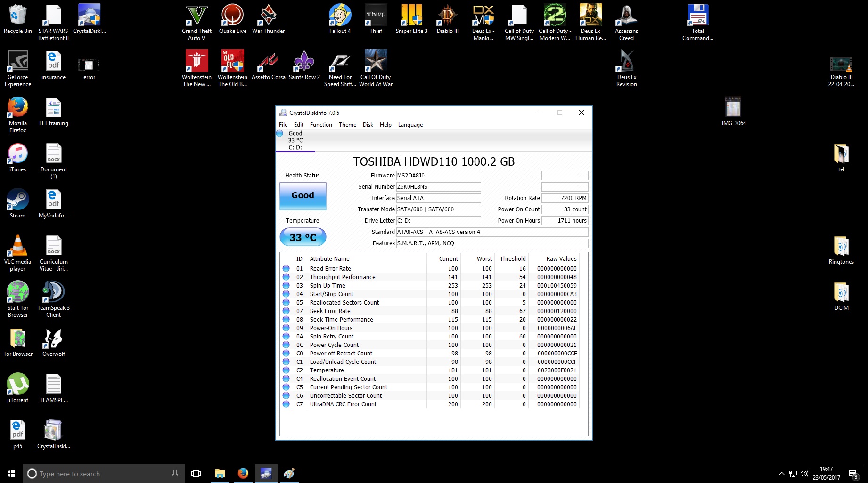The height and width of the screenshot is (483, 868).
Task: Select the Diablo III game icon
Action: [447, 19]
